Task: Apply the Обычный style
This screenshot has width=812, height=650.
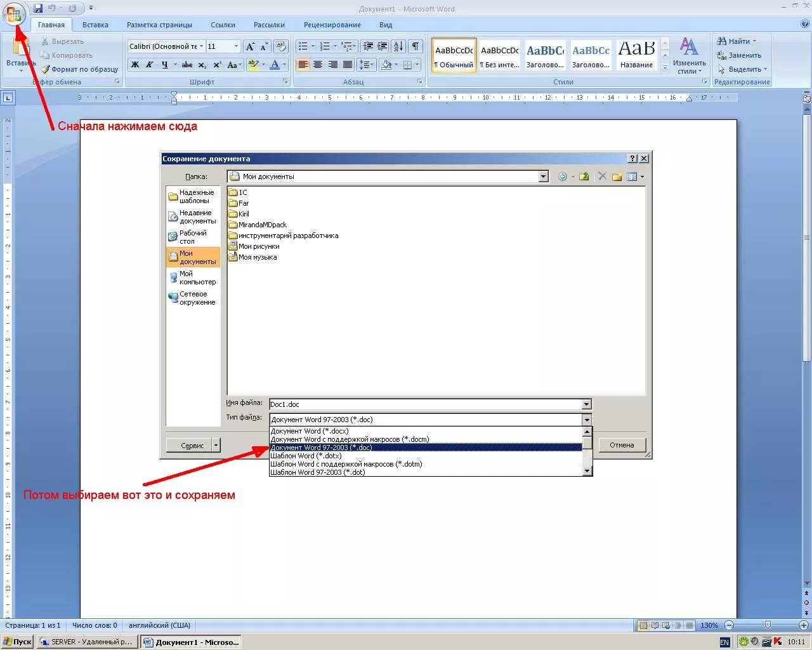Action: 454,56
